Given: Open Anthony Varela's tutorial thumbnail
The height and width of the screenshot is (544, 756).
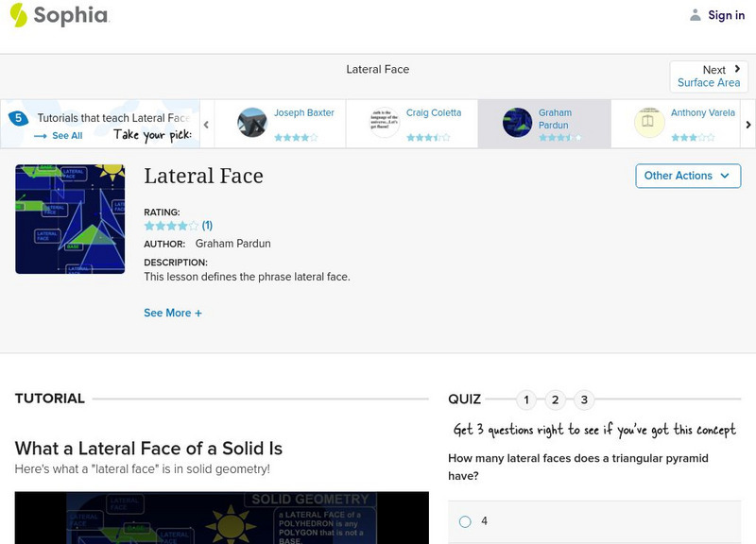Looking at the screenshot, I should [x=649, y=122].
